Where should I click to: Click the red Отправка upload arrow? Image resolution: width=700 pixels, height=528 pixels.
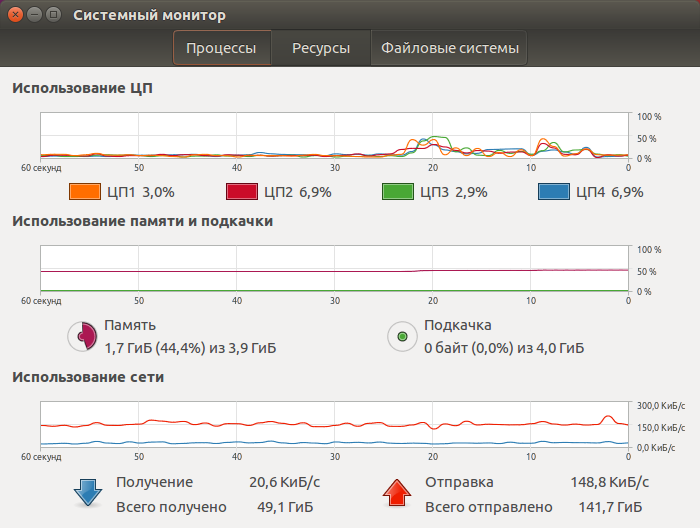click(x=397, y=492)
